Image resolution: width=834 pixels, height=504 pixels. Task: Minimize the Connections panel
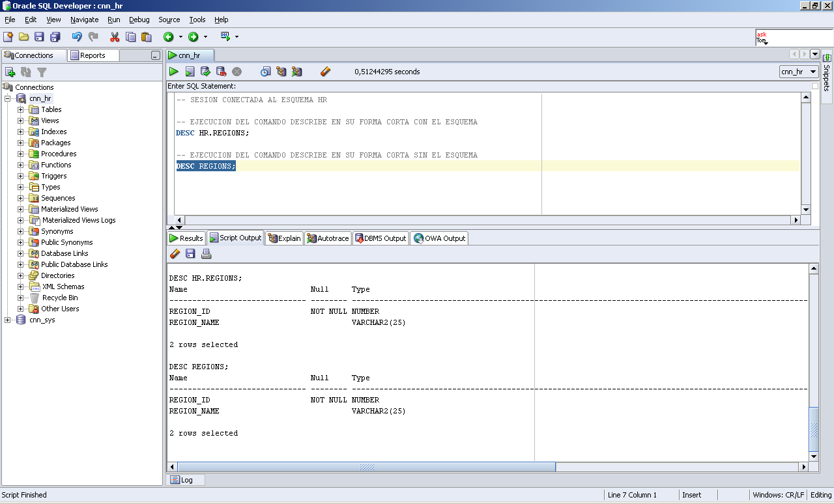click(155, 55)
